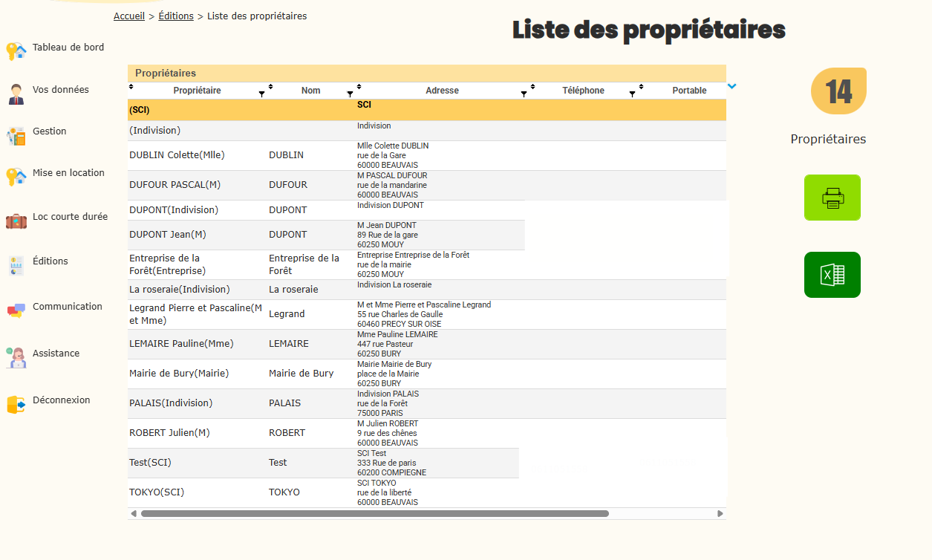Select the LEMAIRE Pauline(Mme) row

pyautogui.click(x=181, y=344)
